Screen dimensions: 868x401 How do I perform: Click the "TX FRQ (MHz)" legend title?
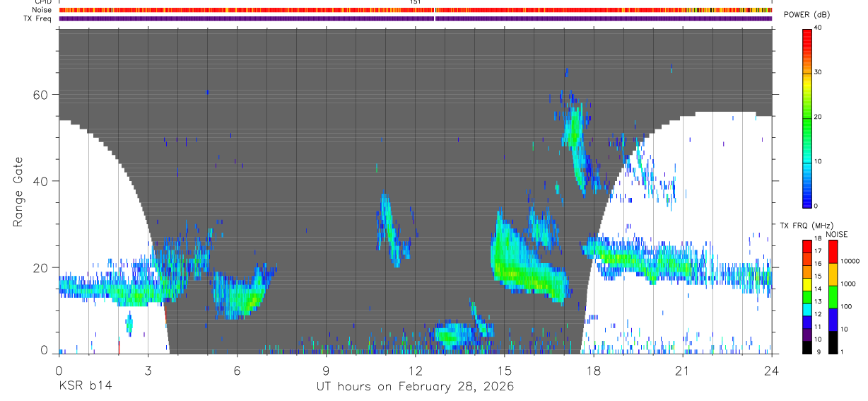807,225
